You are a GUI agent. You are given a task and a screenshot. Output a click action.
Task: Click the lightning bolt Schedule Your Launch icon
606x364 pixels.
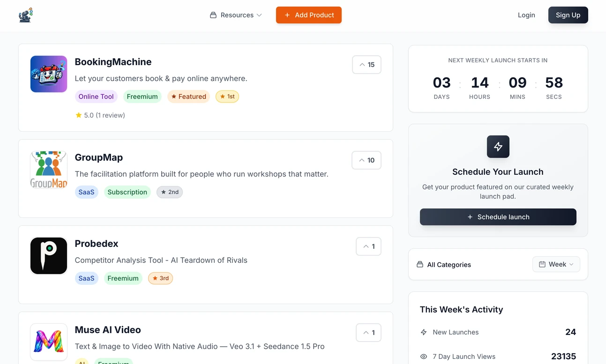tap(498, 147)
